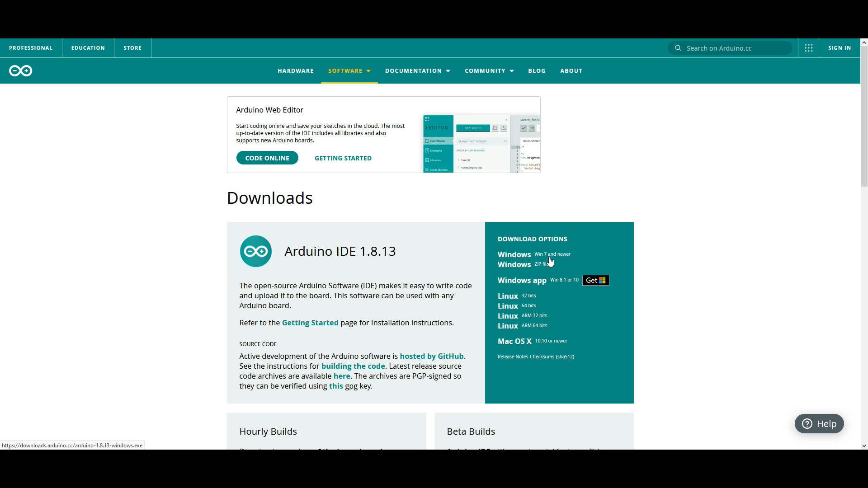Viewport: 868px width, 488px height.
Task: Open the Help question mark widget
Action: (819, 424)
